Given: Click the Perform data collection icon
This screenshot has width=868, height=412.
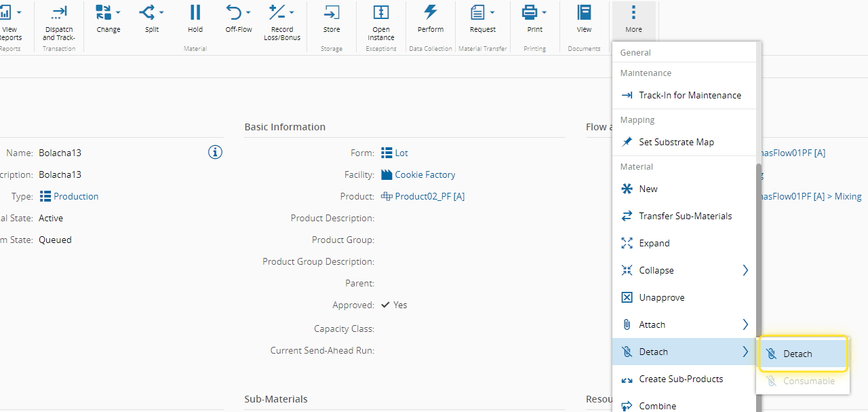Looking at the screenshot, I should 431,13.
